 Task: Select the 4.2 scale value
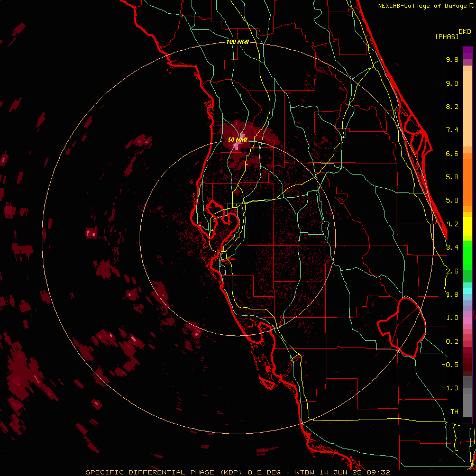[452, 224]
